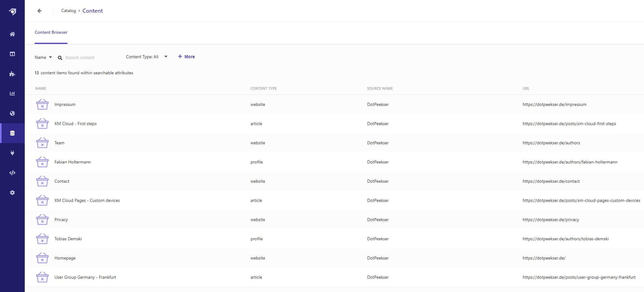Image resolution: width=644 pixels, height=292 pixels.
Task: Open the Global globe sidebar icon
Action: click(12, 113)
